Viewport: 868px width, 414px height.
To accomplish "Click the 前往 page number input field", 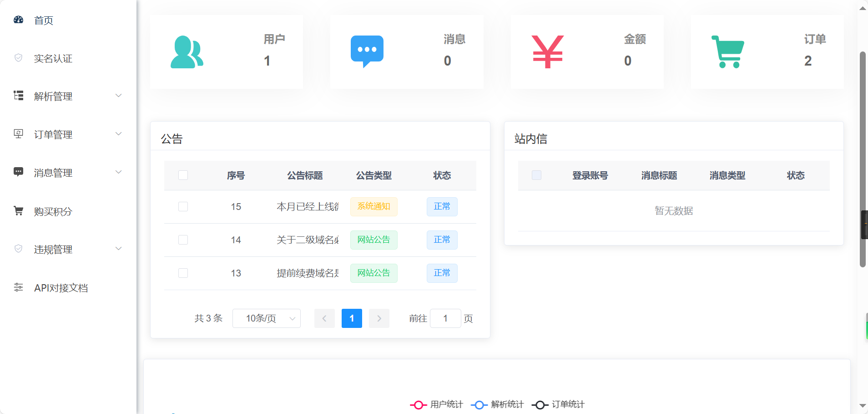I will pos(445,318).
